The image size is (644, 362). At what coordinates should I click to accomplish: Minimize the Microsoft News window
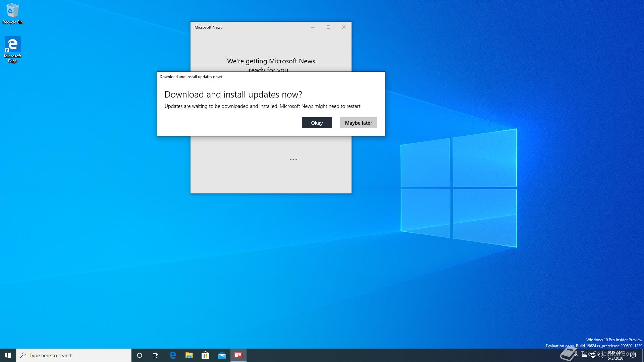313,27
